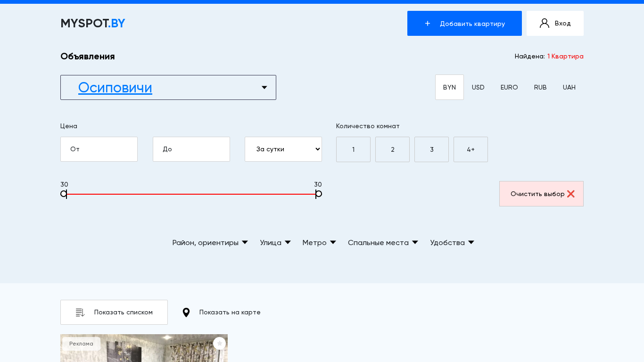
Task: Expand the Район, ориентиры filter
Action: tap(210, 243)
